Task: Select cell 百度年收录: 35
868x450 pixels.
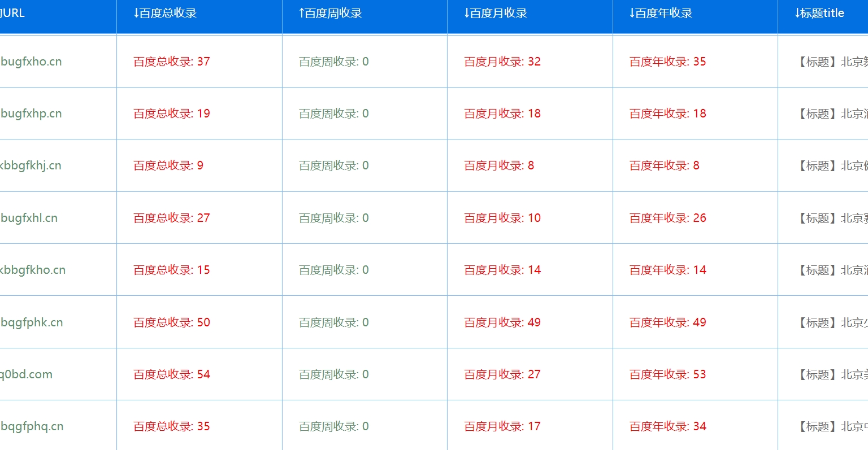Action: pos(668,62)
